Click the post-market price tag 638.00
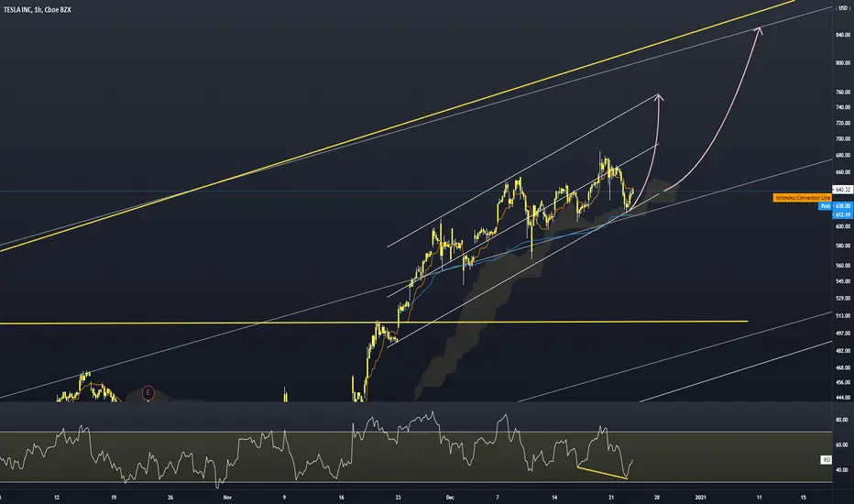Screen dimensions: 854x504 (843, 206)
